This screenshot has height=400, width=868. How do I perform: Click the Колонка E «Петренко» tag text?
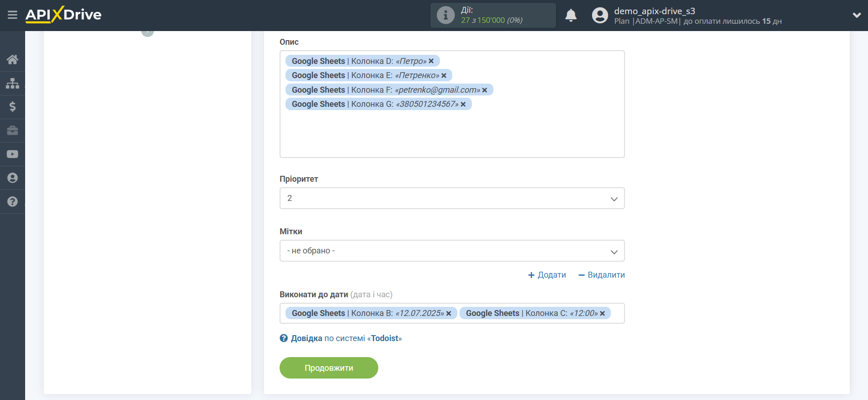[x=365, y=75]
